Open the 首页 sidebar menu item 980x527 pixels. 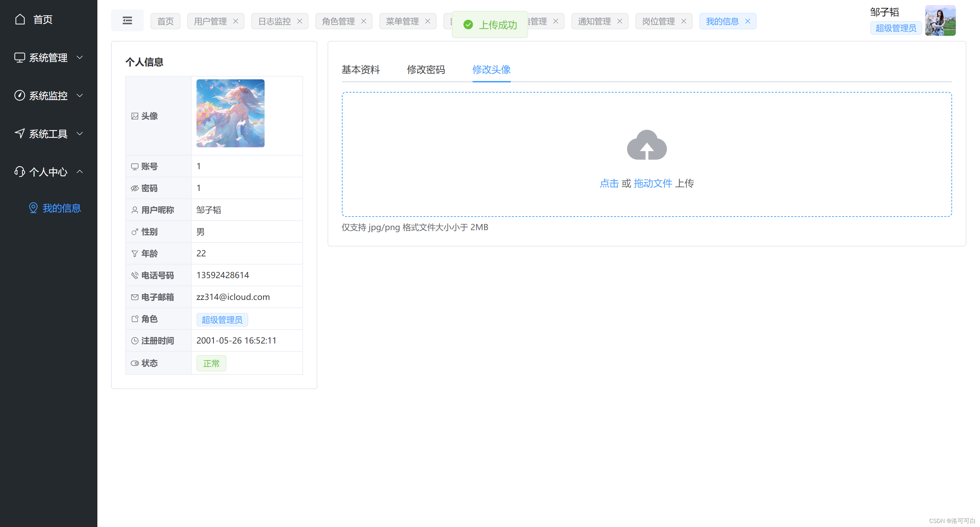point(49,19)
